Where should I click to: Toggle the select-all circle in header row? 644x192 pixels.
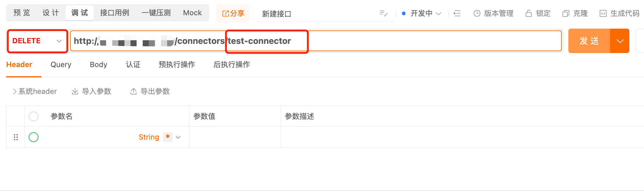coord(34,116)
